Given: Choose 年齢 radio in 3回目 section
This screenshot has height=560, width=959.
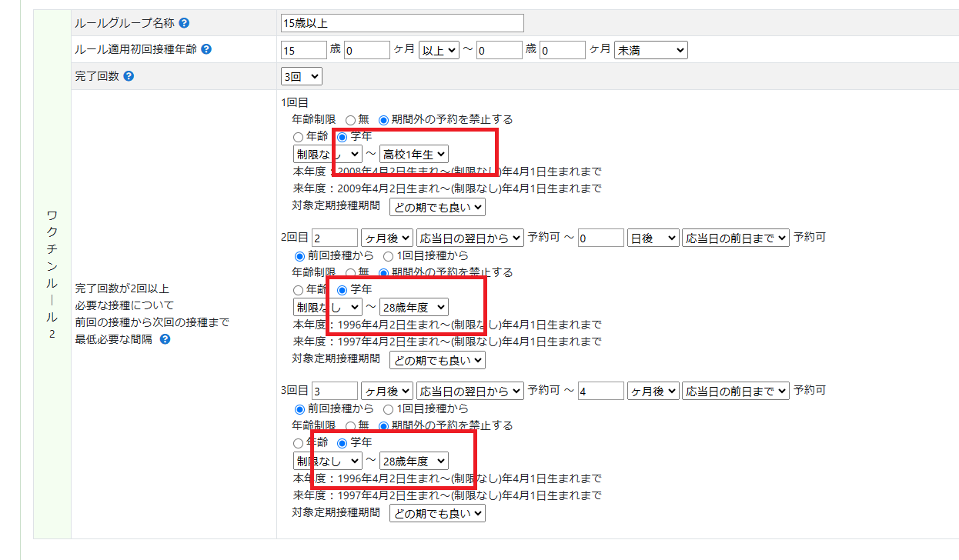Looking at the screenshot, I should (x=299, y=443).
